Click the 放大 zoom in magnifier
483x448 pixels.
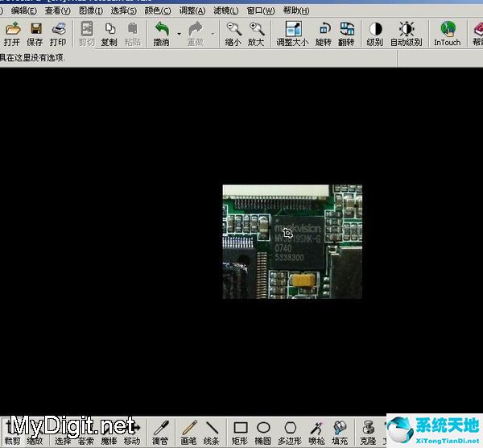click(256, 34)
